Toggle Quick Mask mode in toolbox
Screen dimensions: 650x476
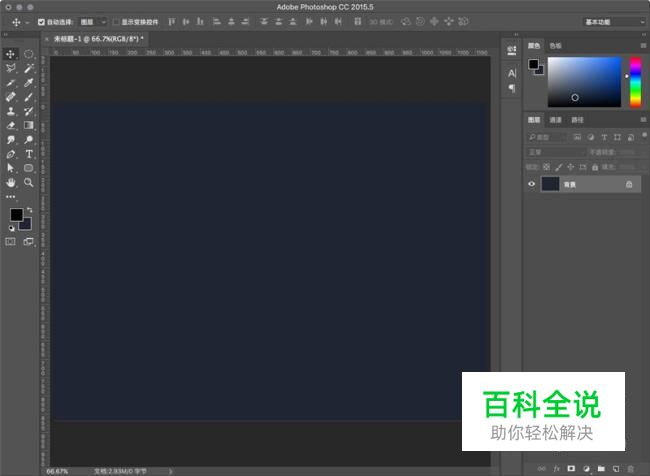click(10, 241)
